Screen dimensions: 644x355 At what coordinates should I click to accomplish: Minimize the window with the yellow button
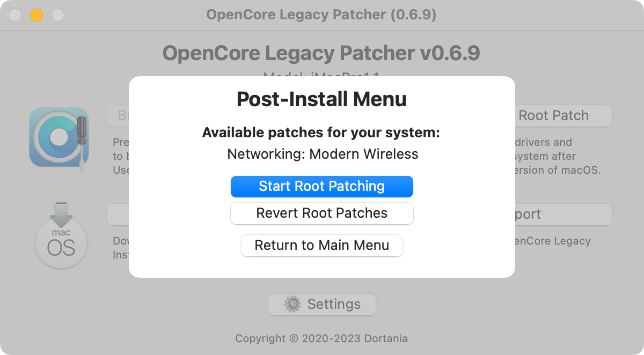click(x=36, y=15)
